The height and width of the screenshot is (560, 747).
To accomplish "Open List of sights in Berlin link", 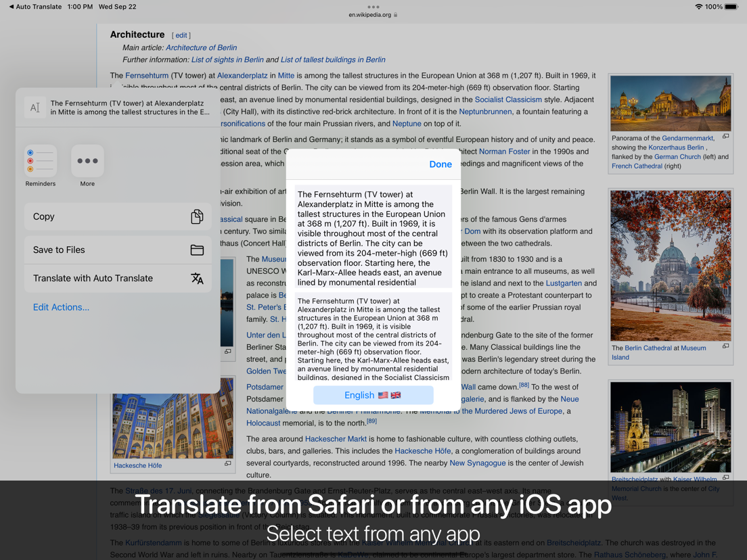I will pos(227,60).
